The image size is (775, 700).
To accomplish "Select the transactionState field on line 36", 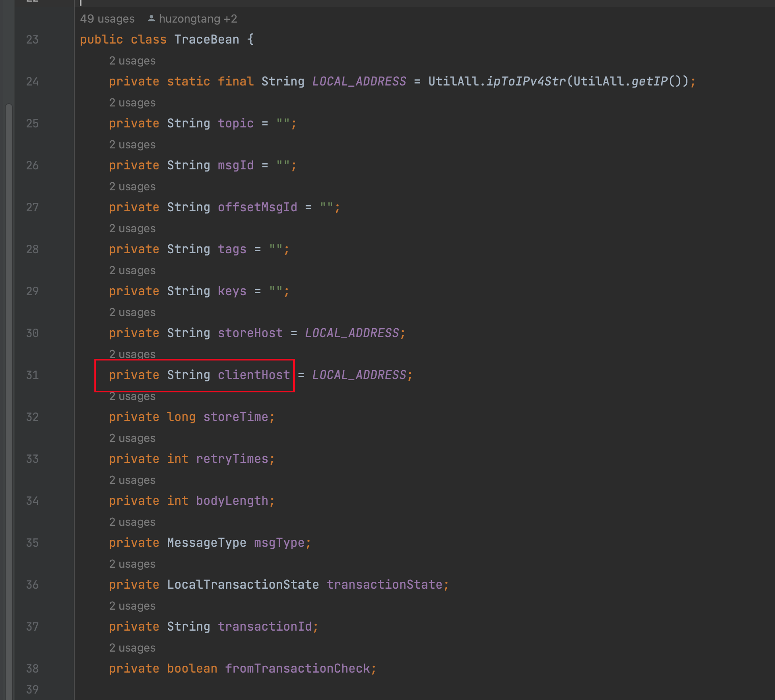I will tap(386, 584).
